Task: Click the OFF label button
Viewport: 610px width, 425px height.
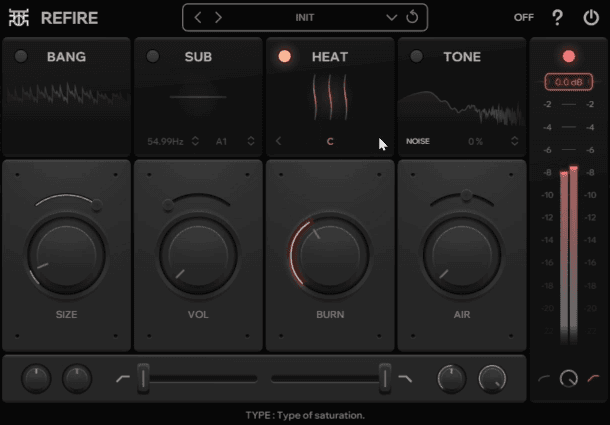Action: pyautogui.click(x=524, y=18)
